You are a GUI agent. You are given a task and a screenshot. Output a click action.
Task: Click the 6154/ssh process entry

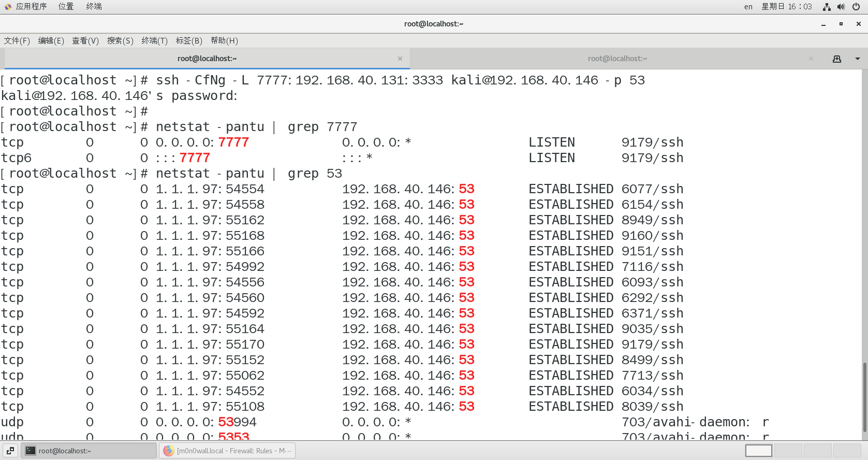tap(652, 205)
